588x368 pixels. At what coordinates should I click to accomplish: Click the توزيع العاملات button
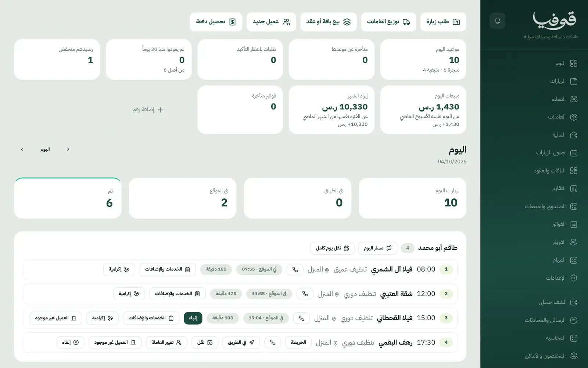(388, 22)
